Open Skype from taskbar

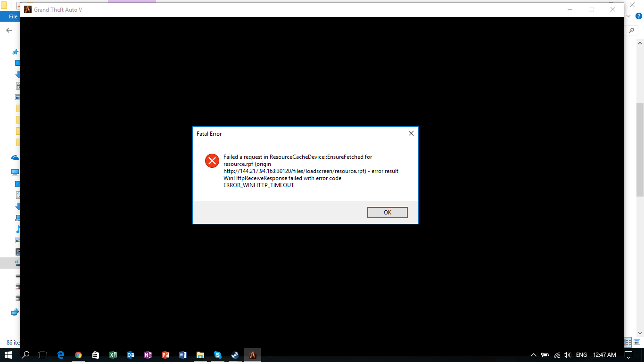pos(218,355)
